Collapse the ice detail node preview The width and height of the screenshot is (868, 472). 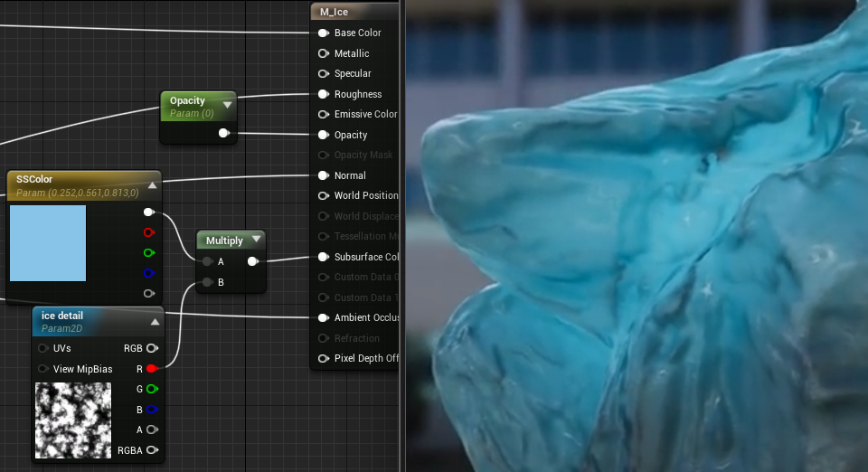coord(155,322)
